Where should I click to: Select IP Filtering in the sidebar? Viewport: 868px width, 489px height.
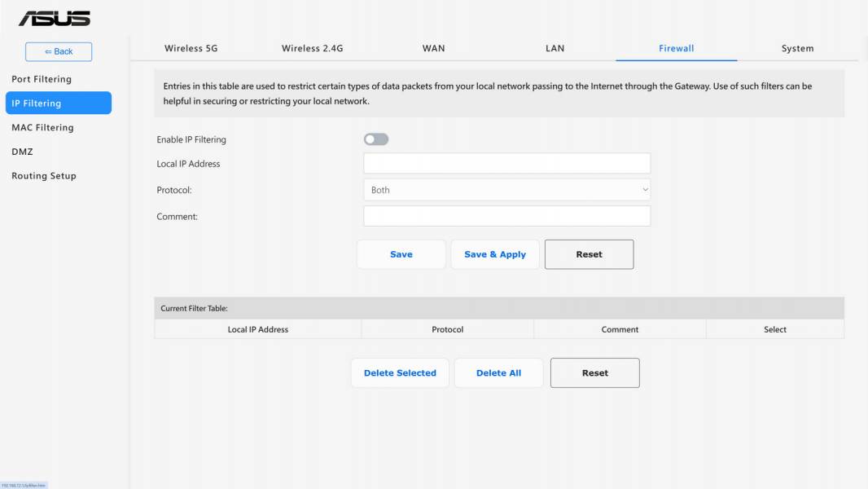59,103
